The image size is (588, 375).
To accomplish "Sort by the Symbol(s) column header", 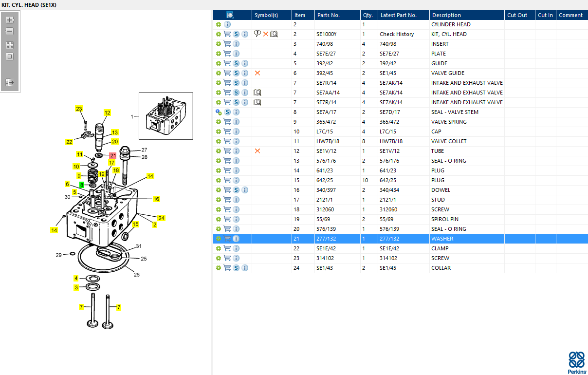I will click(x=272, y=15).
